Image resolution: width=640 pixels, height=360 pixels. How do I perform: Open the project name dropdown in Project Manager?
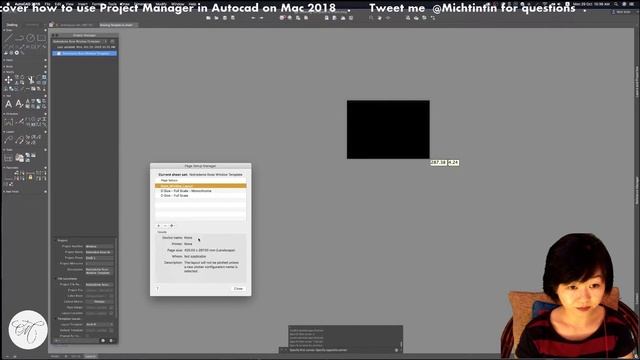click(x=80, y=41)
